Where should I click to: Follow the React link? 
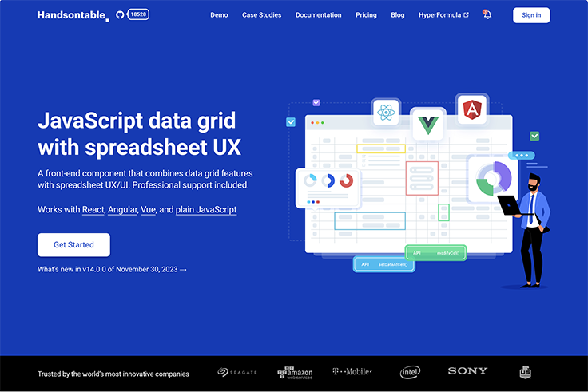[x=93, y=209]
